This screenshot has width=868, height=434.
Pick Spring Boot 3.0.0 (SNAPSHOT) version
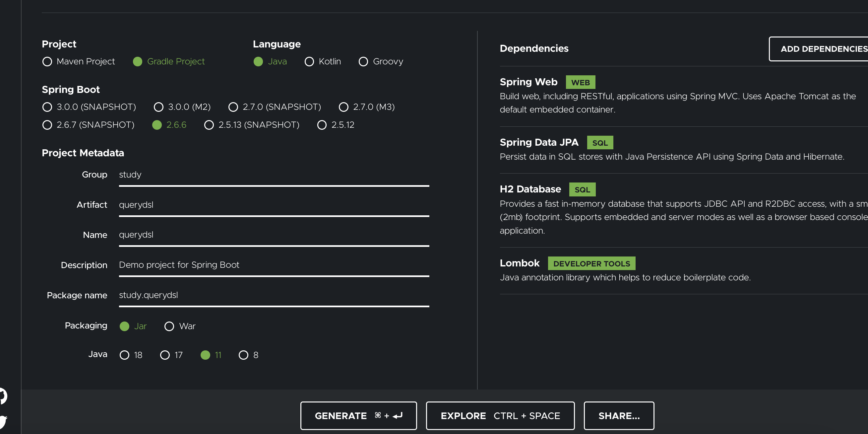[x=47, y=107]
